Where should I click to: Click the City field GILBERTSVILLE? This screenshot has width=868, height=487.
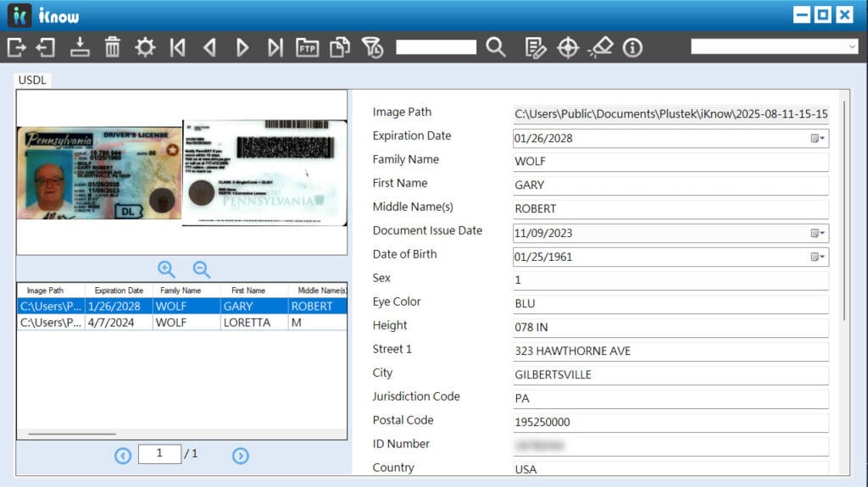[x=671, y=375]
